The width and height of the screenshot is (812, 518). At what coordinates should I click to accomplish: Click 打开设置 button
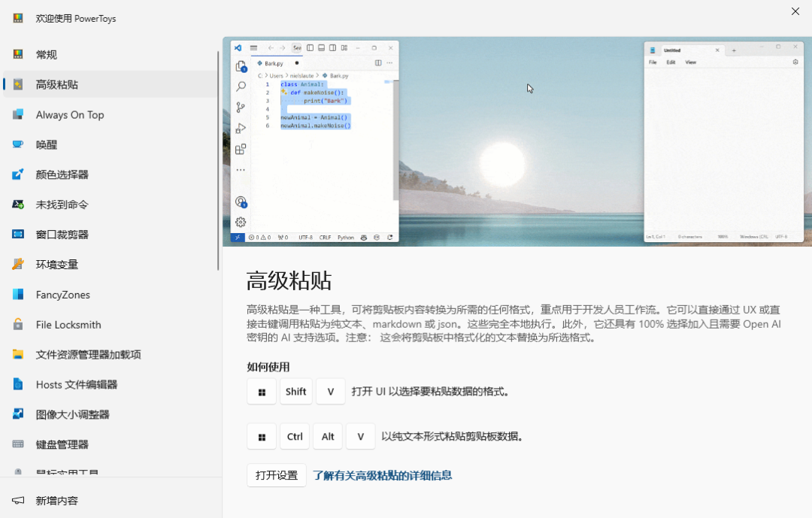tap(277, 475)
